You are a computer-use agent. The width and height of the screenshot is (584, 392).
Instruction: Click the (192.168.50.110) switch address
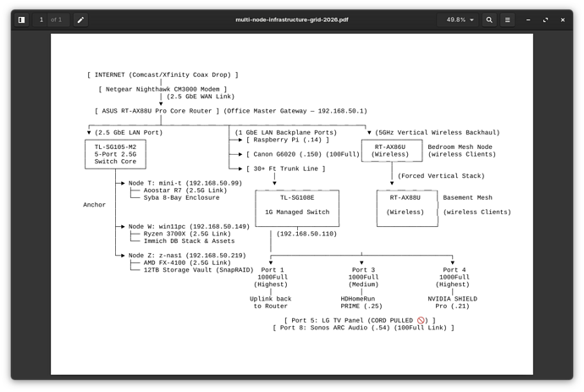(x=306, y=234)
